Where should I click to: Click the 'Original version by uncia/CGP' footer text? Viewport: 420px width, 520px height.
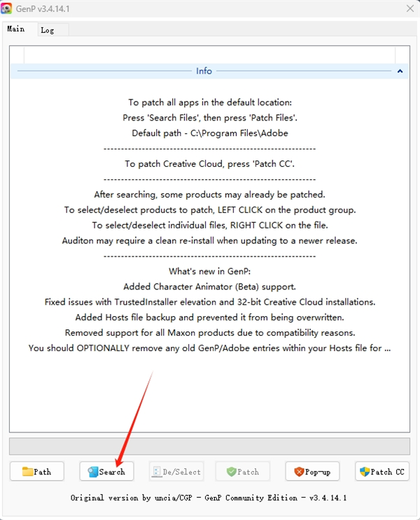[x=131, y=498]
